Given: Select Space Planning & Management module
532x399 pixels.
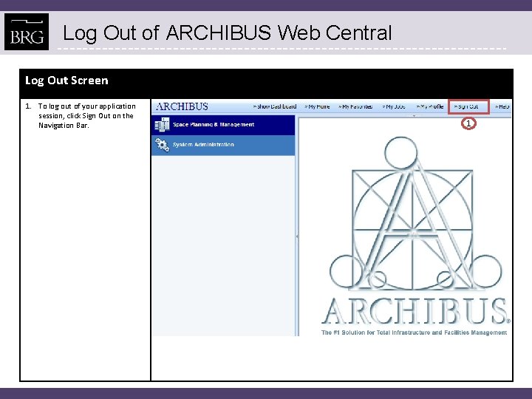Looking at the screenshot, I should 223,125.
